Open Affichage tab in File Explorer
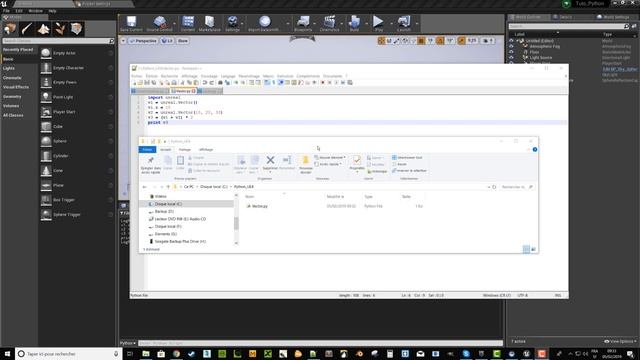Screen dimensions: 640x360 pyautogui.click(x=206, y=150)
